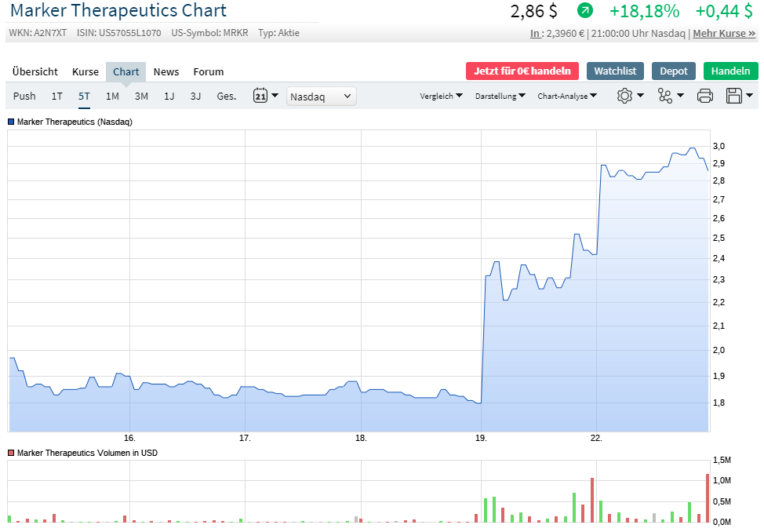Viewport: 764px width, 532px height.
Task: Switch to the News tab
Action: pyautogui.click(x=166, y=71)
